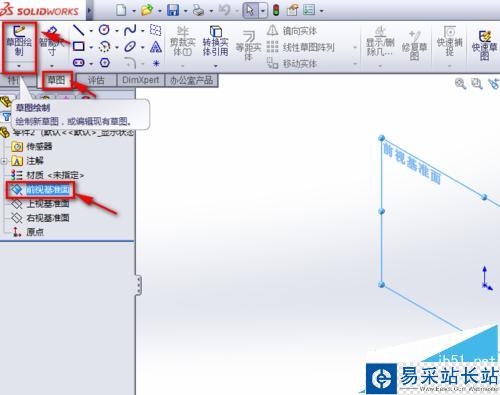The height and width of the screenshot is (395, 500).
Task: Open a file with folder icon
Action: pos(147,10)
